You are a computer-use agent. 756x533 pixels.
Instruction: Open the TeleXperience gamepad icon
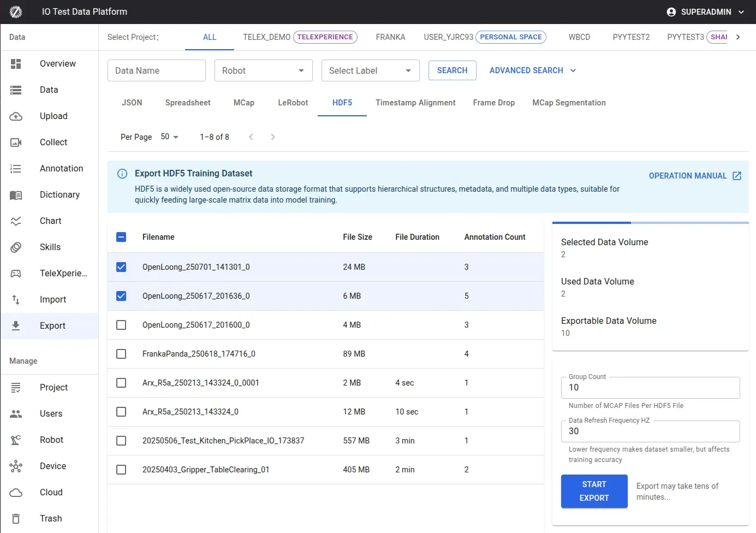[16, 274]
